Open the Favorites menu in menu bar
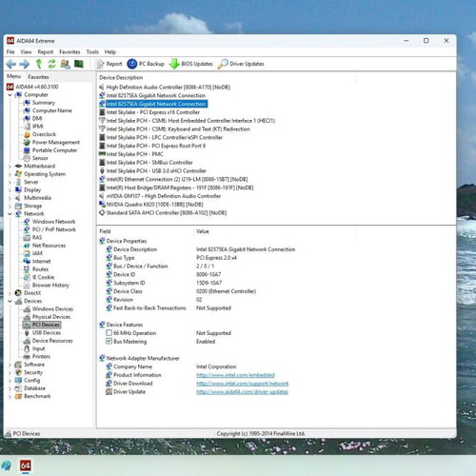Viewport: 476px width, 476px height. coord(69,51)
